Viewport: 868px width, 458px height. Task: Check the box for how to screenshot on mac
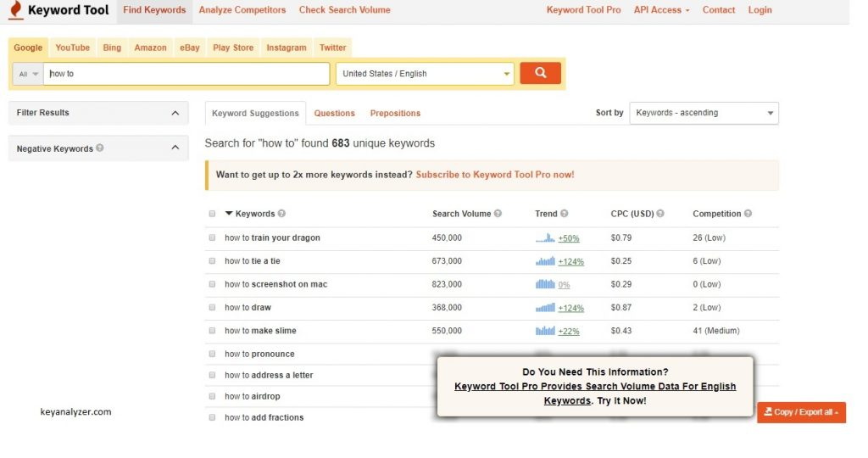[212, 284]
